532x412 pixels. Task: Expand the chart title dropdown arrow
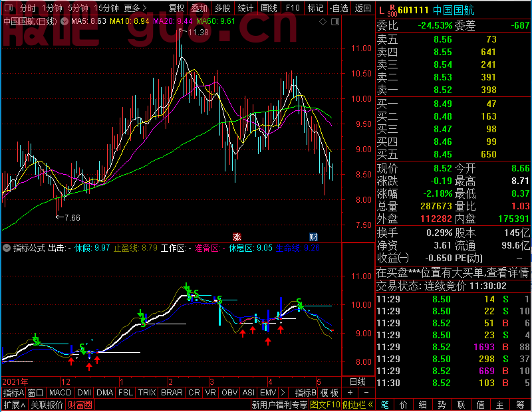click(64, 21)
